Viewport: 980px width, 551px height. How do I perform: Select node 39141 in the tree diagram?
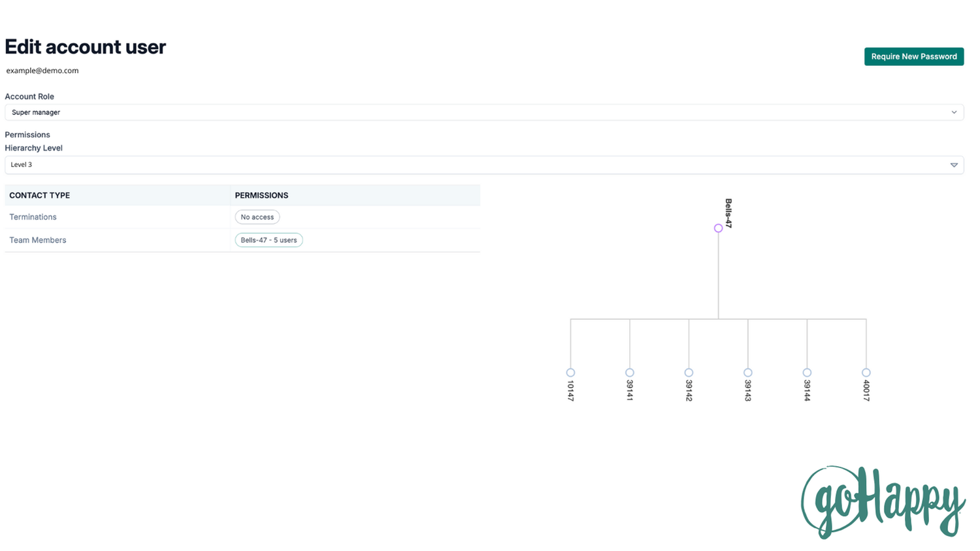629,372
